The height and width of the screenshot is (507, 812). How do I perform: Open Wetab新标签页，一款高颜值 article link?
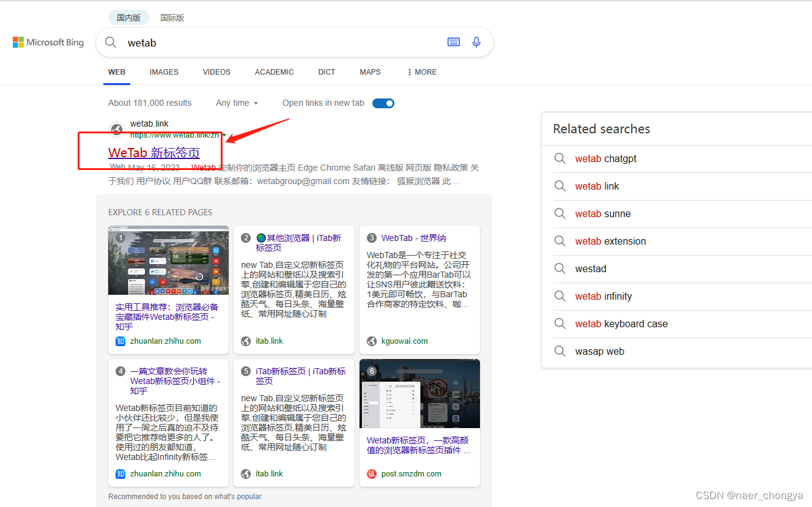[419, 445]
